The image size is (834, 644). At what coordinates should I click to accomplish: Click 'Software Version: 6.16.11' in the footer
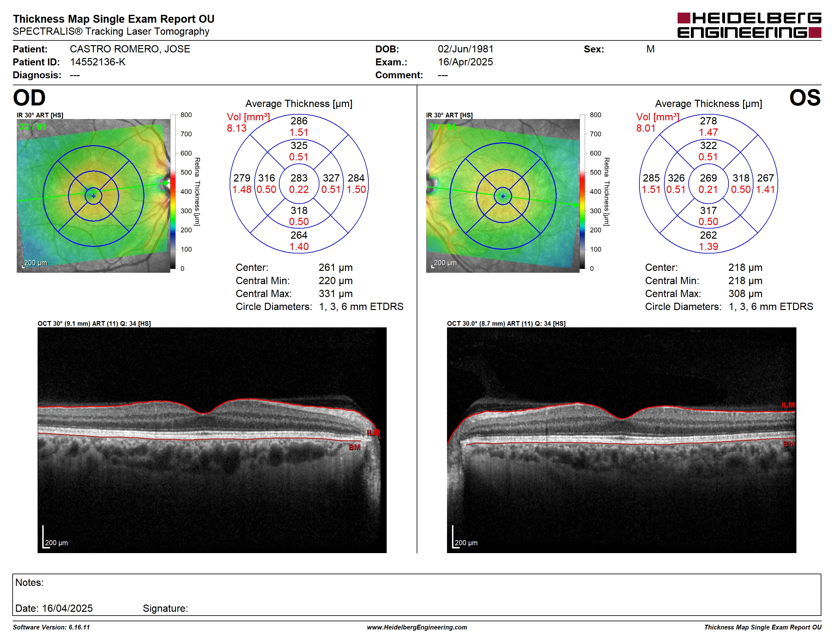[51, 627]
